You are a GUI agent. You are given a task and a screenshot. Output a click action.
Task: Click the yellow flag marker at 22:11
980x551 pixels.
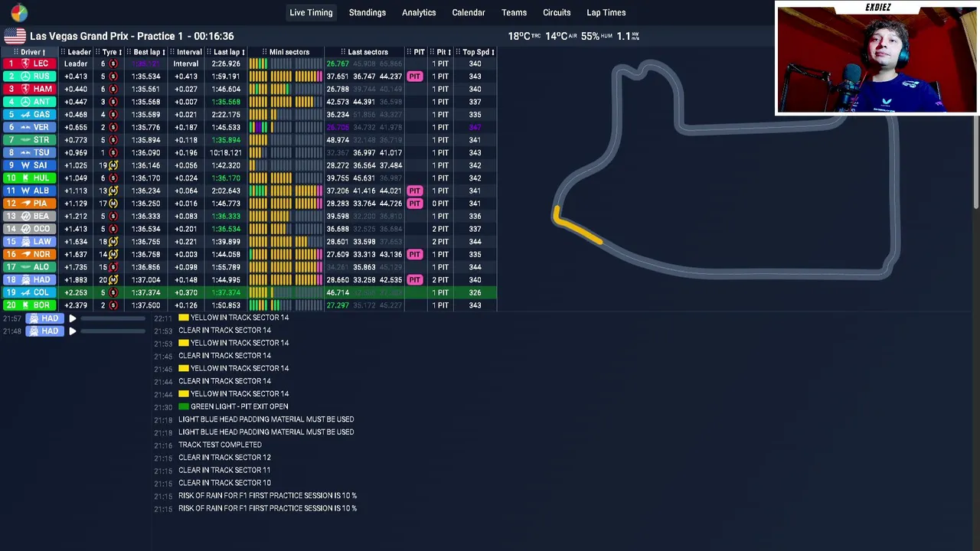[x=184, y=318]
